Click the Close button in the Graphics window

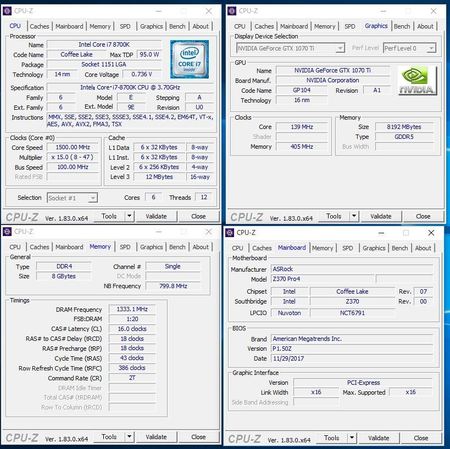(423, 216)
